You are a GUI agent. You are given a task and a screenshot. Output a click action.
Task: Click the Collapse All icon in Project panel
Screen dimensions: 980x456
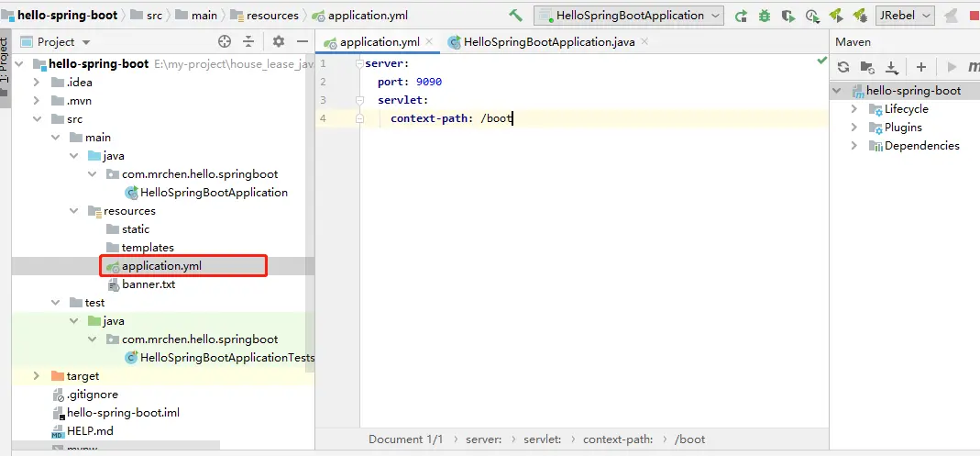pos(248,42)
